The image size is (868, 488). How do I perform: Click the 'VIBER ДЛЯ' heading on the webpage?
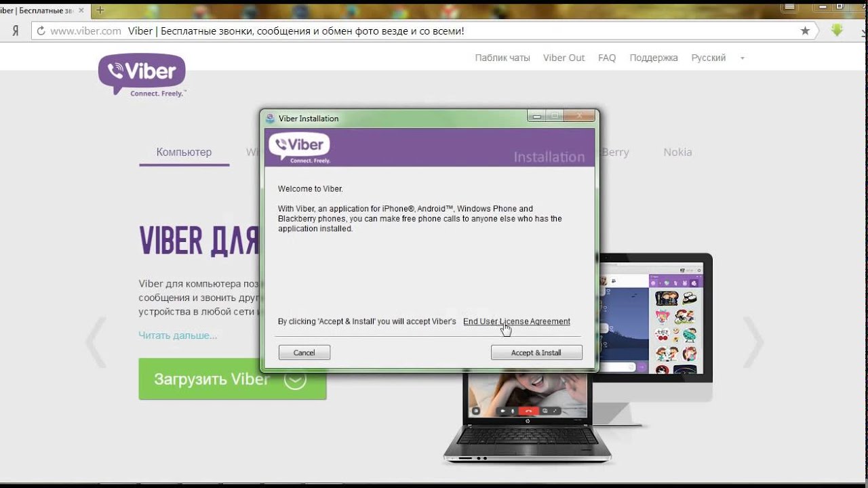tap(199, 241)
